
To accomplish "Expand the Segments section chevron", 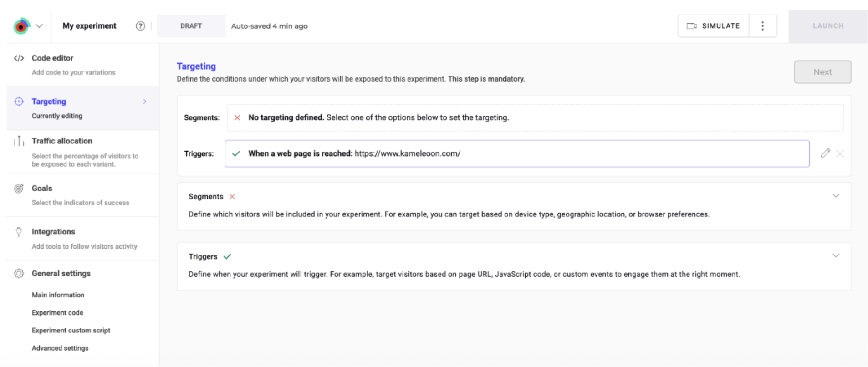I will [x=836, y=196].
